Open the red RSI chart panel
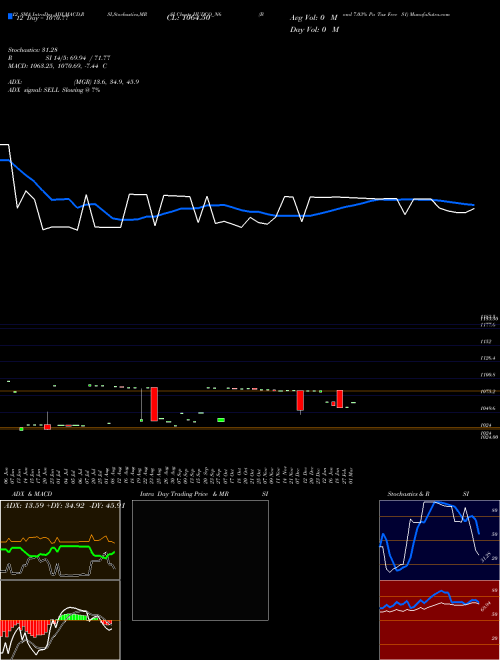Screen dimensions: 500x660 click(439, 620)
